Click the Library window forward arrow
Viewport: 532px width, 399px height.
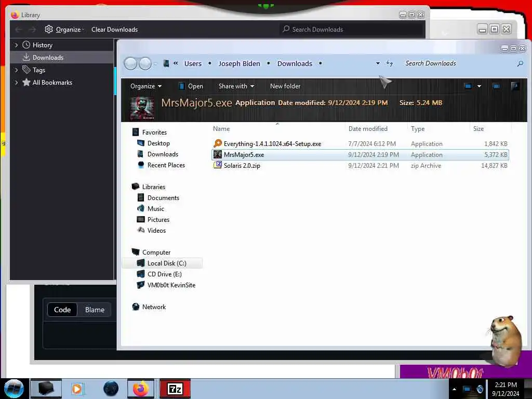coord(32,30)
